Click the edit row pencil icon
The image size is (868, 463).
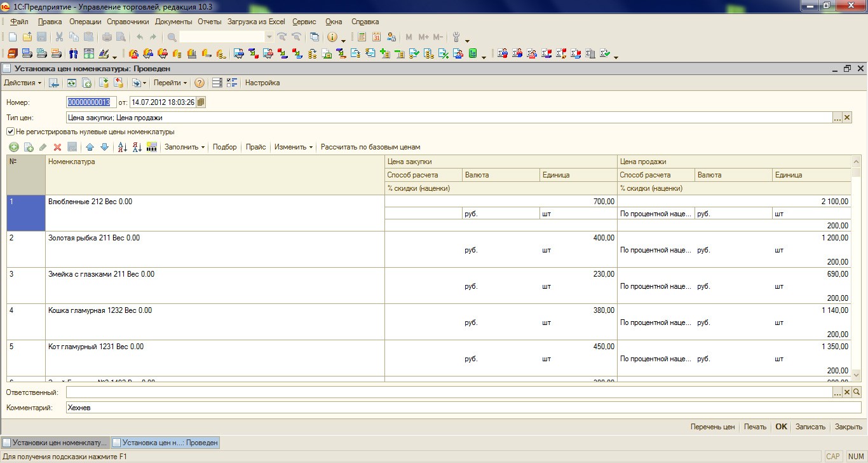point(43,147)
